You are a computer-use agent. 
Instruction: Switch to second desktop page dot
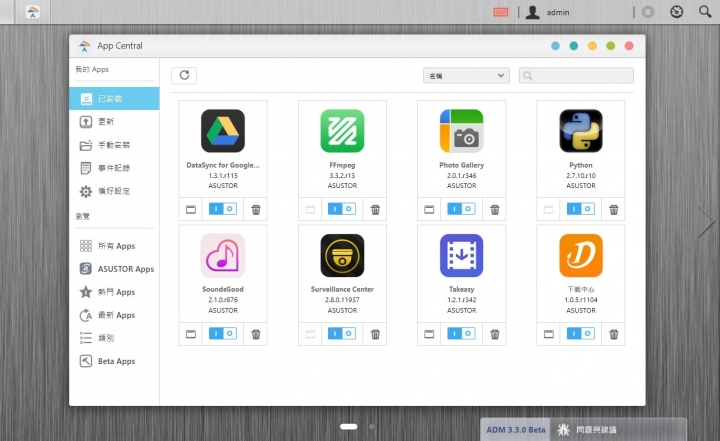(371, 427)
